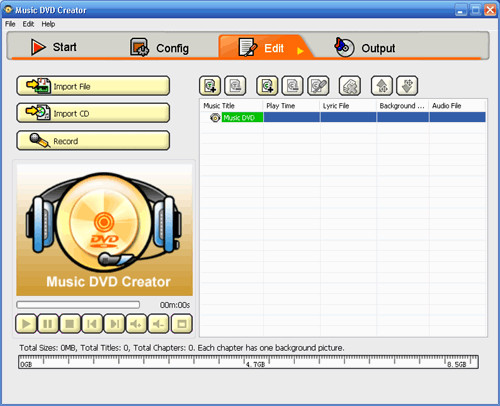The image size is (500, 406).
Task: Click the Total Sizes status text
Action: [182, 348]
